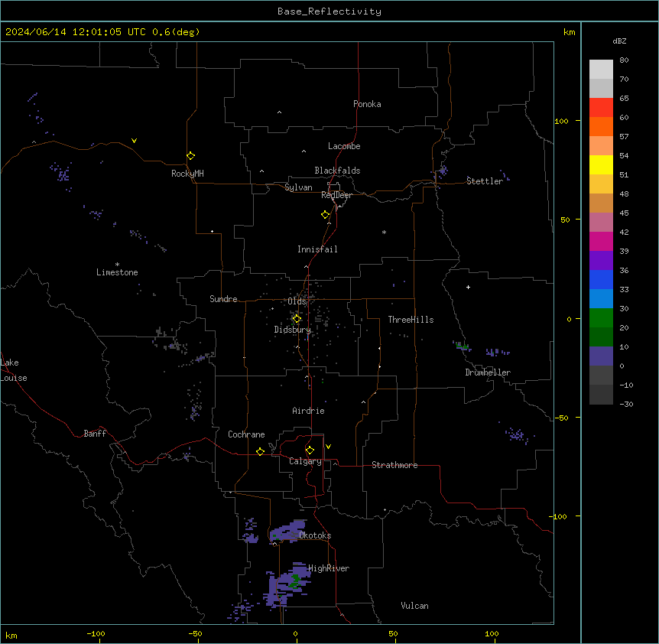This screenshot has width=659, height=644.
Task: Click the yellow diamond marker above RockyMH
Action: pyautogui.click(x=190, y=156)
